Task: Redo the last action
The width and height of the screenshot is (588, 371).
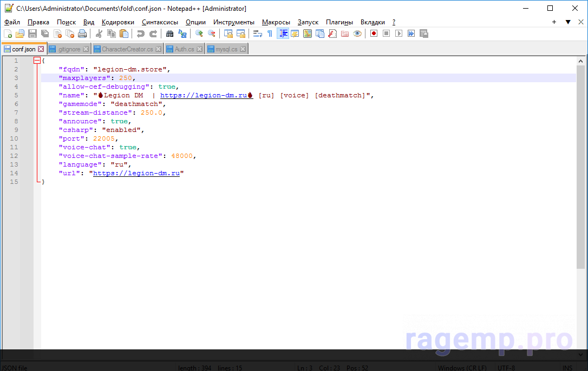Action: click(x=153, y=34)
